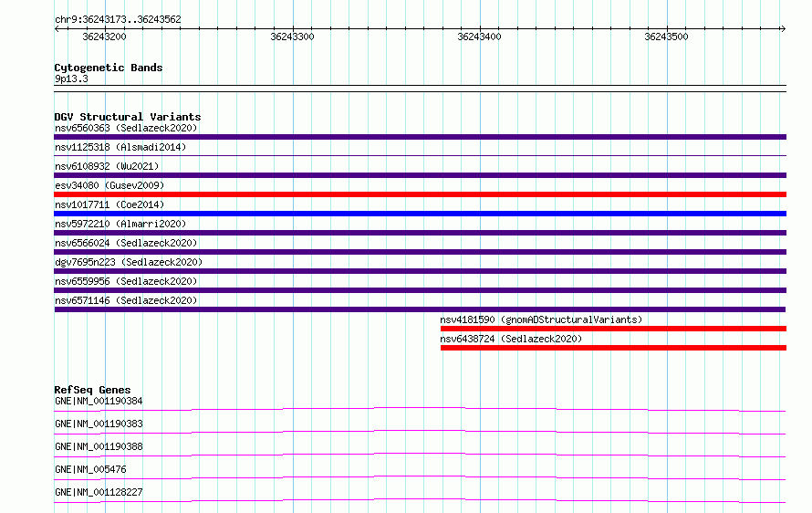Click the 36243300 ruler position
This screenshot has height=513, width=812.
[292, 37]
